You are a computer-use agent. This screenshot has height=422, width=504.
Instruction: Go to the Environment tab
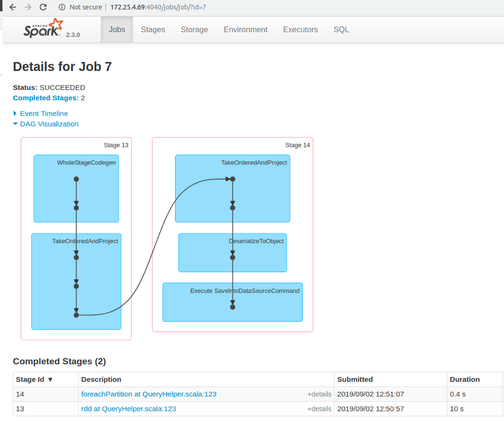pos(246,30)
